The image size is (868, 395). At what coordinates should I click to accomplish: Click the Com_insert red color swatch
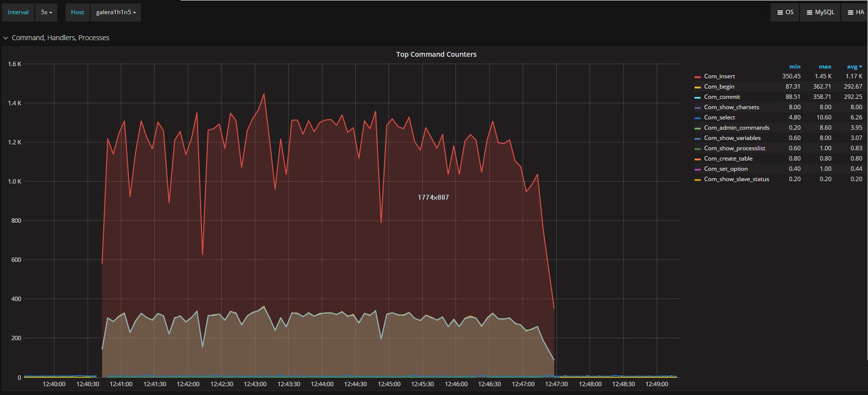[698, 77]
